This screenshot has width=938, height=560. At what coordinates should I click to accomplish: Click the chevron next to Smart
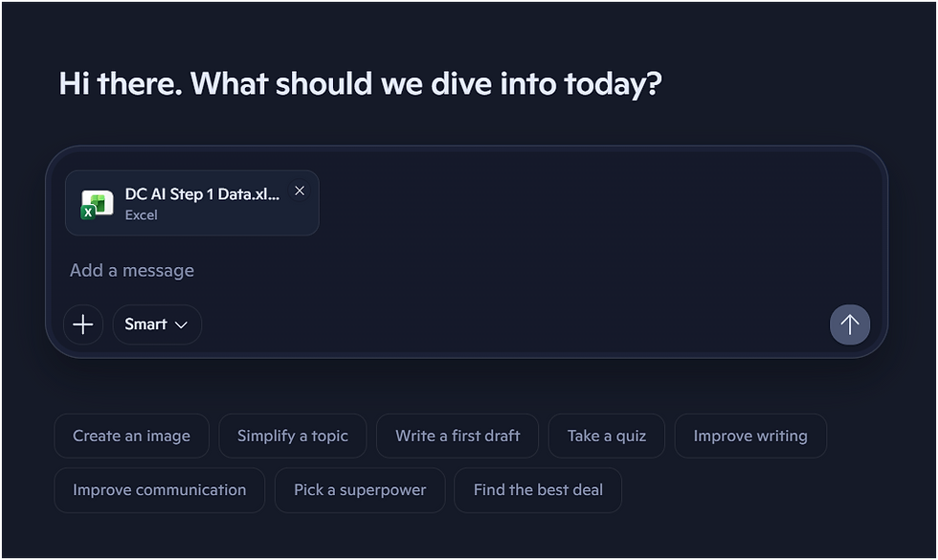[181, 325]
